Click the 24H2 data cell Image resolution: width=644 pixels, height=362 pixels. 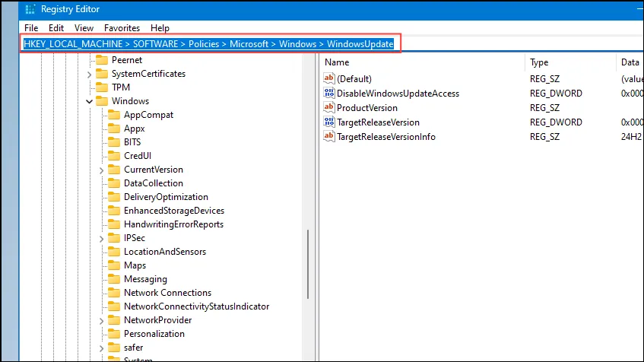(x=631, y=137)
